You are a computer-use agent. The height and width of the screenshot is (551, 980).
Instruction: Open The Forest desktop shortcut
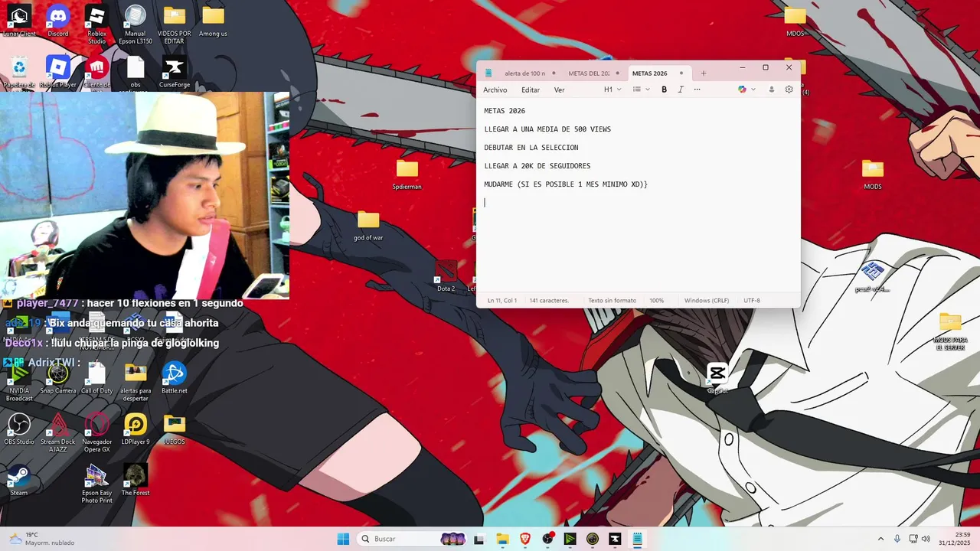coord(136,480)
